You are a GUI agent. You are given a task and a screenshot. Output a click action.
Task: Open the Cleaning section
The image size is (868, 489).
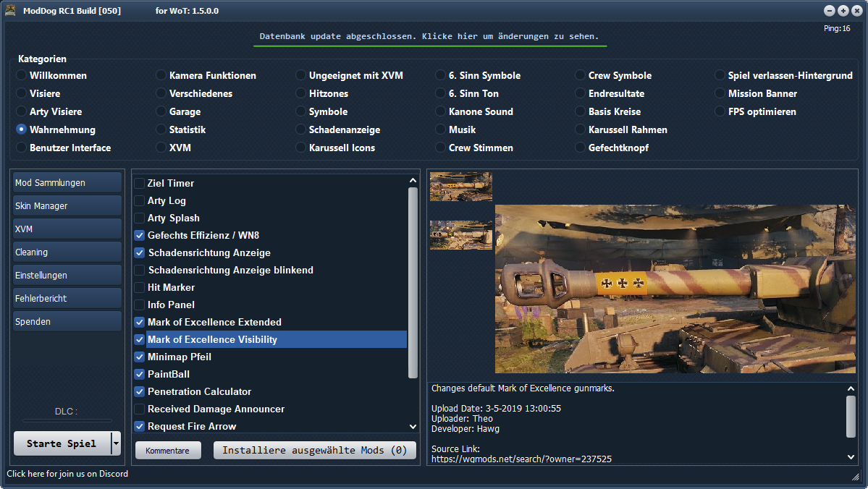pyautogui.click(x=67, y=252)
